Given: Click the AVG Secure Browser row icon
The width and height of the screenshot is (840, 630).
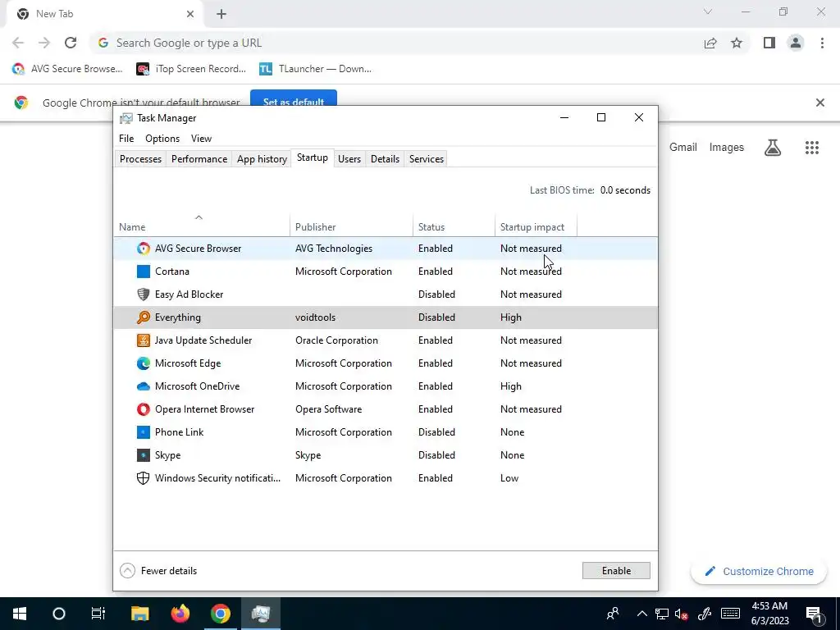Looking at the screenshot, I should pos(143,249).
